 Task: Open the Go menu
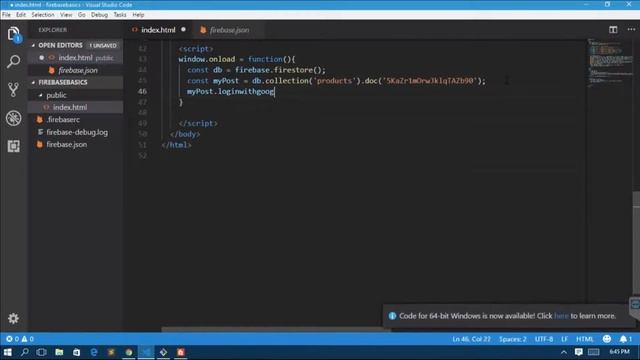[x=82, y=15]
